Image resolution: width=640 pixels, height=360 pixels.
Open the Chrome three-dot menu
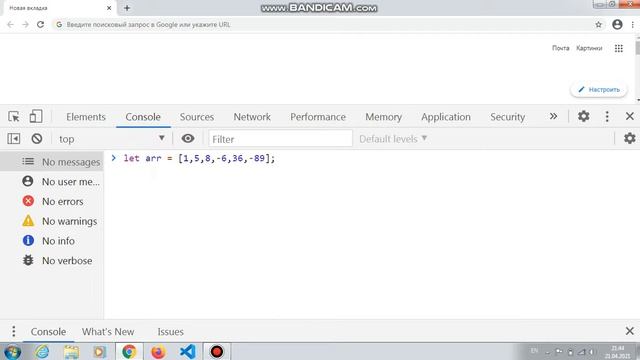tap(633, 24)
